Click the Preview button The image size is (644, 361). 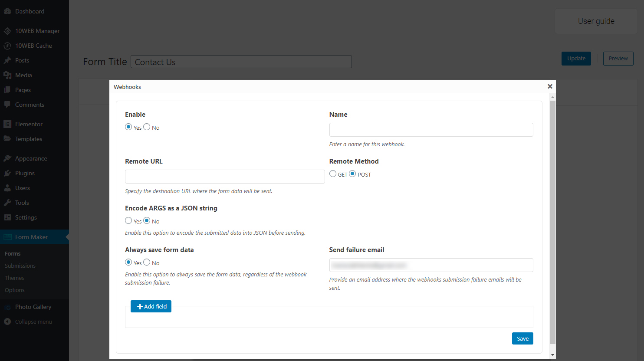point(618,59)
